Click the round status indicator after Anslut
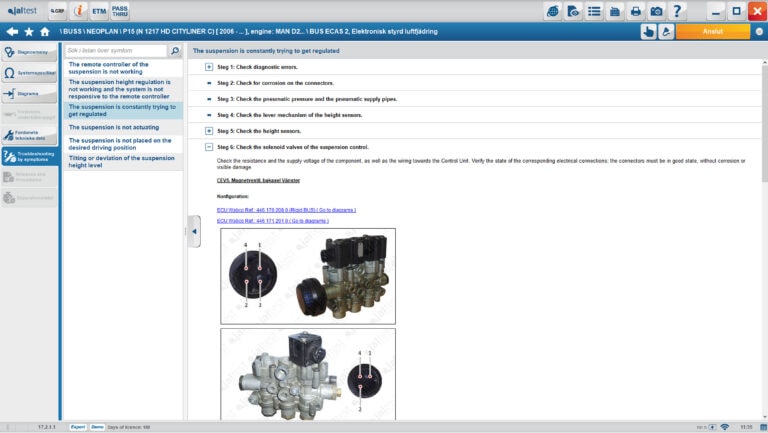768x433 pixels. pyautogui.click(x=759, y=31)
